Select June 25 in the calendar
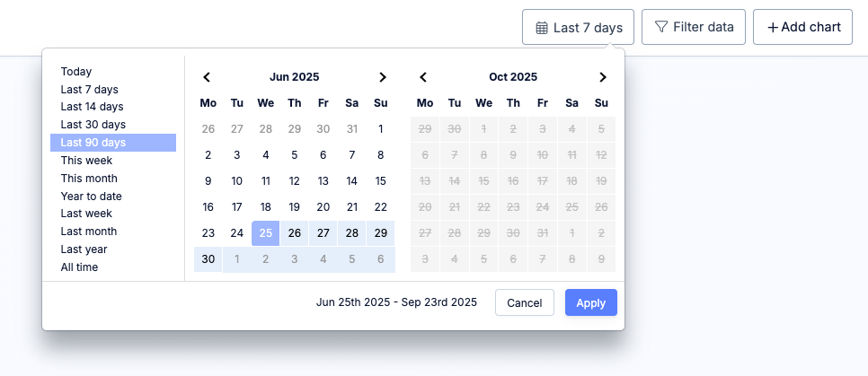868x376 pixels. point(266,233)
